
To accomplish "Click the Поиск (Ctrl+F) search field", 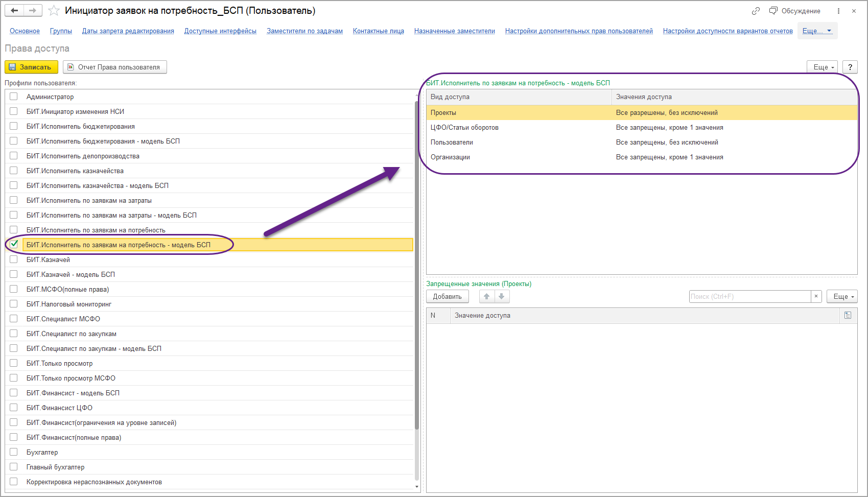I will [x=749, y=296].
